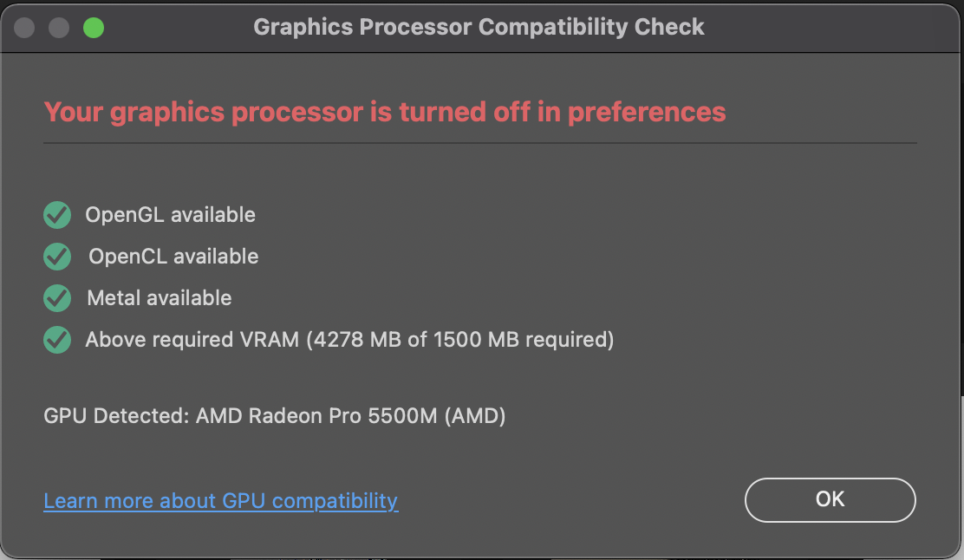Click the green zoom window button
This screenshot has height=560, width=964.
click(94, 28)
